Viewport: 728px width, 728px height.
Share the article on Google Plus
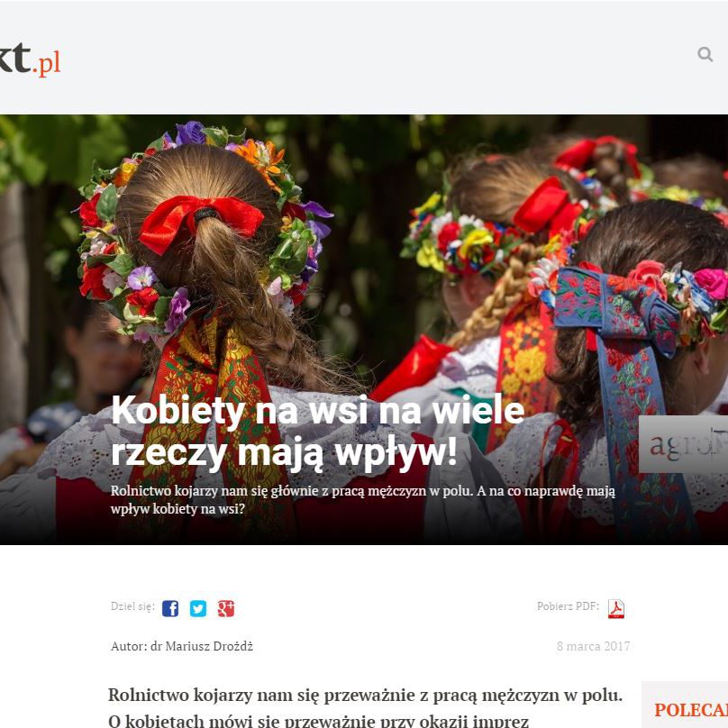225,608
